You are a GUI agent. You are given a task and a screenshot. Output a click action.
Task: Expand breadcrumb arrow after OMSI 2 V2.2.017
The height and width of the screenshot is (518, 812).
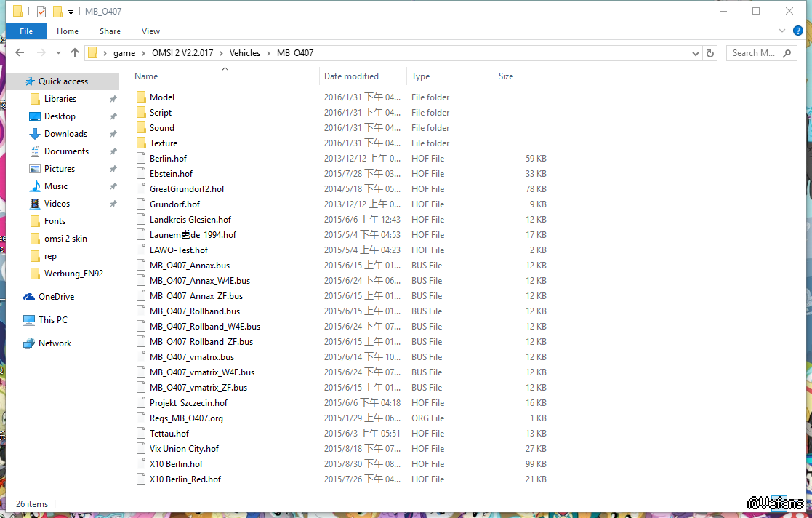coord(222,53)
